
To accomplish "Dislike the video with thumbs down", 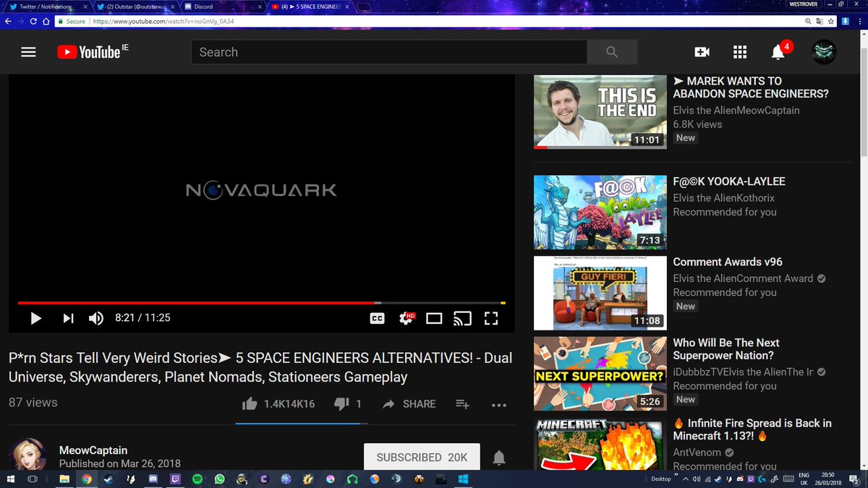I will pyautogui.click(x=341, y=404).
